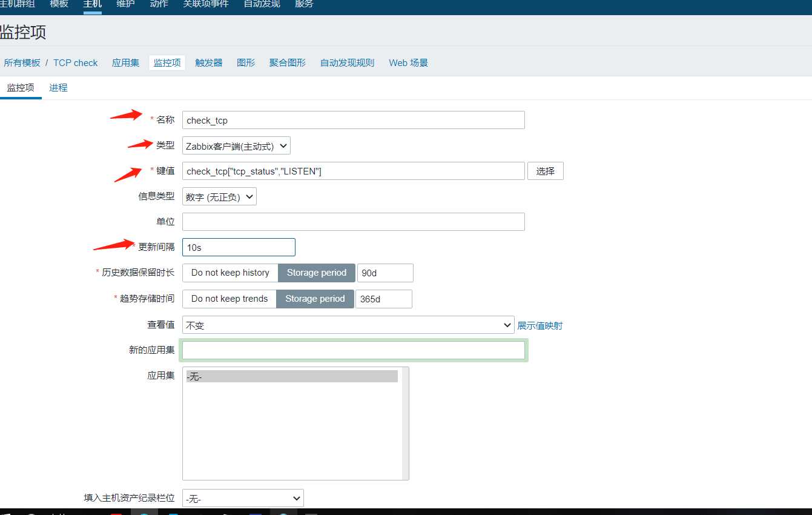Focus the 更新间隔 field containing 10s
Screen dimensions: 812x515
pyautogui.click(x=239, y=247)
